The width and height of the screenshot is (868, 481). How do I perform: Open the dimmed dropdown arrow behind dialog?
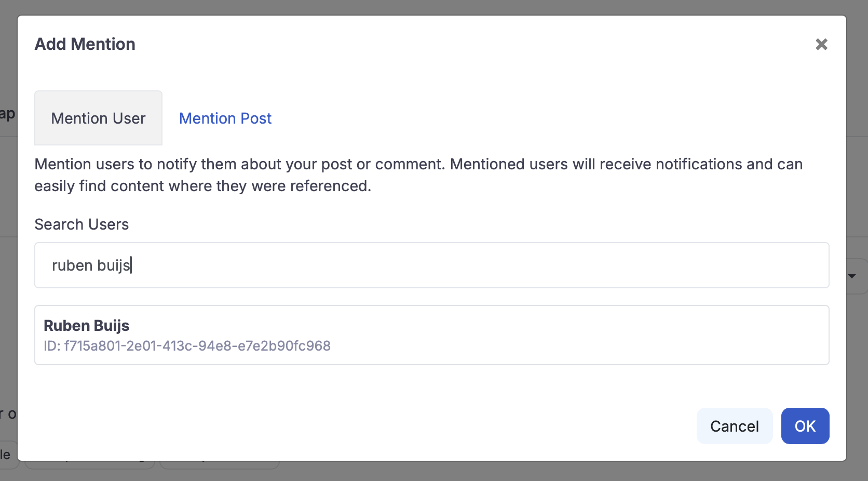pos(852,276)
